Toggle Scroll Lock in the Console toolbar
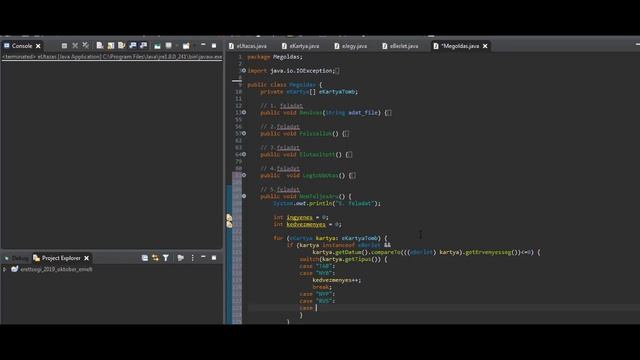 click(x=111, y=46)
